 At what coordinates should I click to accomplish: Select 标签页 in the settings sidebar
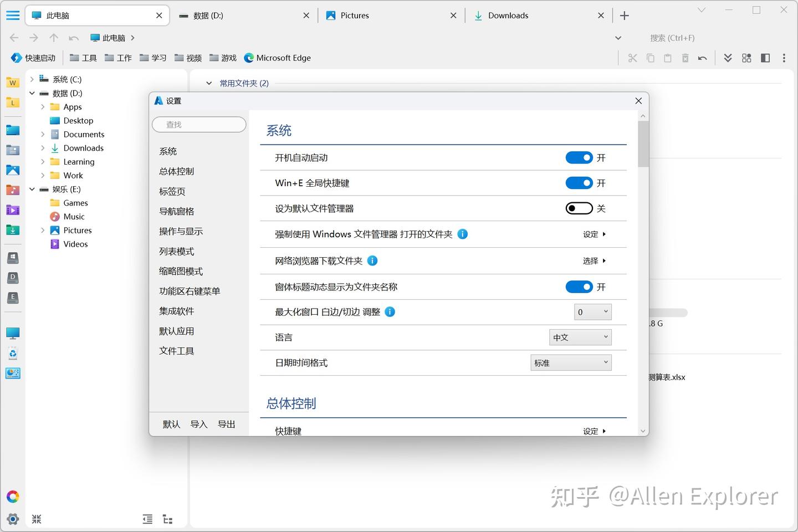pyautogui.click(x=171, y=191)
